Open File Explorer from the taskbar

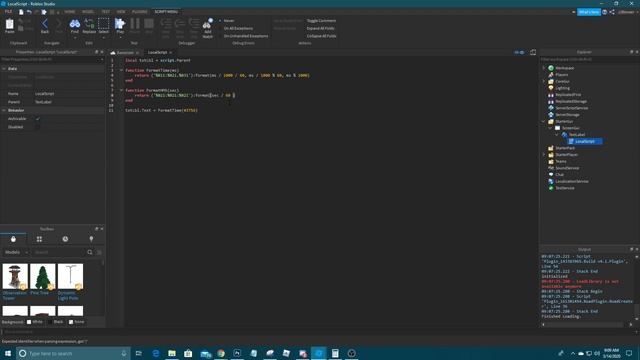coord(172,353)
